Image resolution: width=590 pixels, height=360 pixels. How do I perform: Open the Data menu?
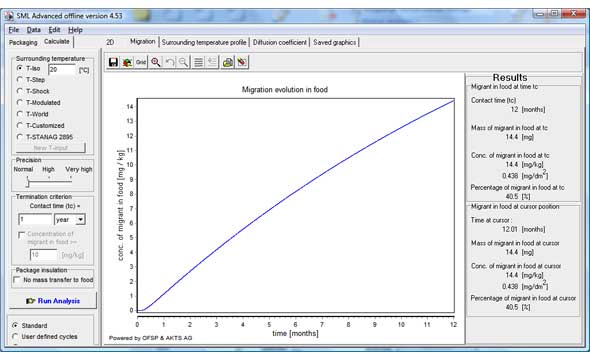coord(33,30)
